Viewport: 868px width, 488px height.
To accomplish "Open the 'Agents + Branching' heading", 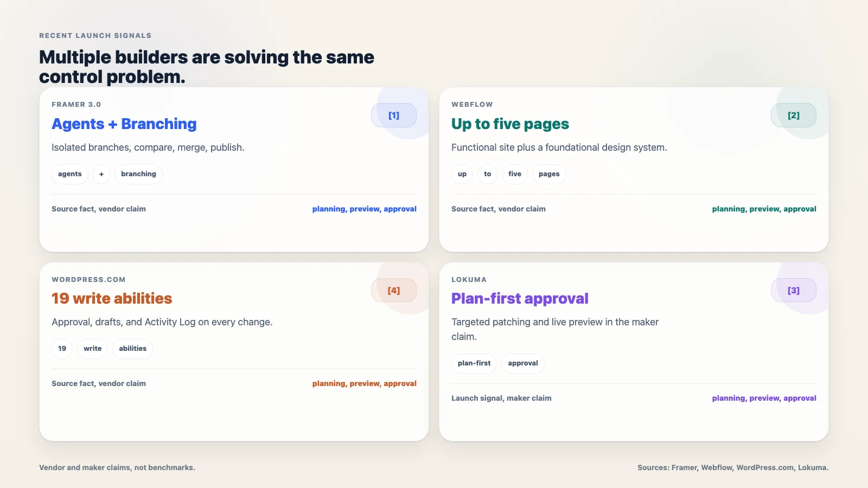I will pos(124,124).
